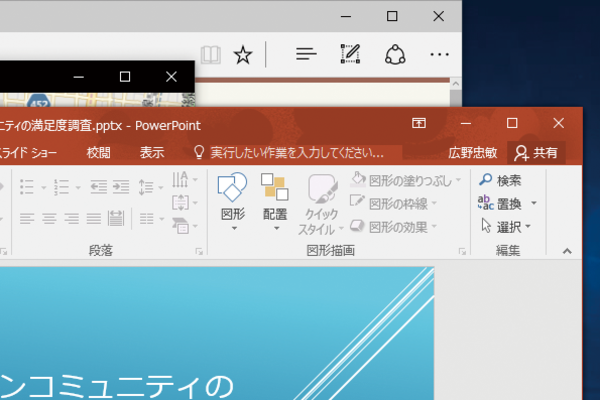Switch to 表示 view tab
The width and height of the screenshot is (600, 400).
tap(152, 153)
